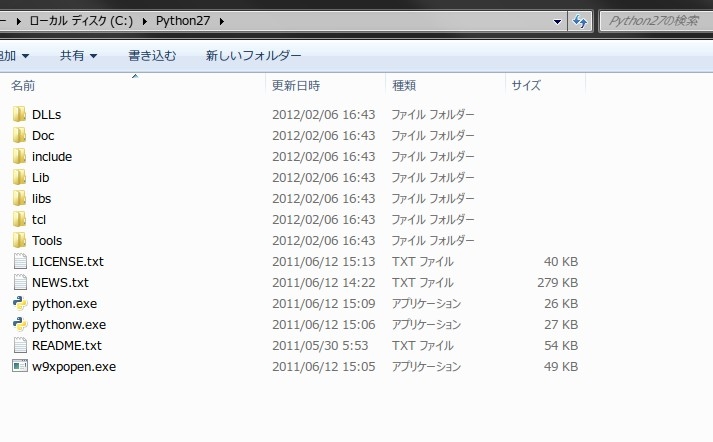Select the folder name Lib

click(x=40, y=177)
